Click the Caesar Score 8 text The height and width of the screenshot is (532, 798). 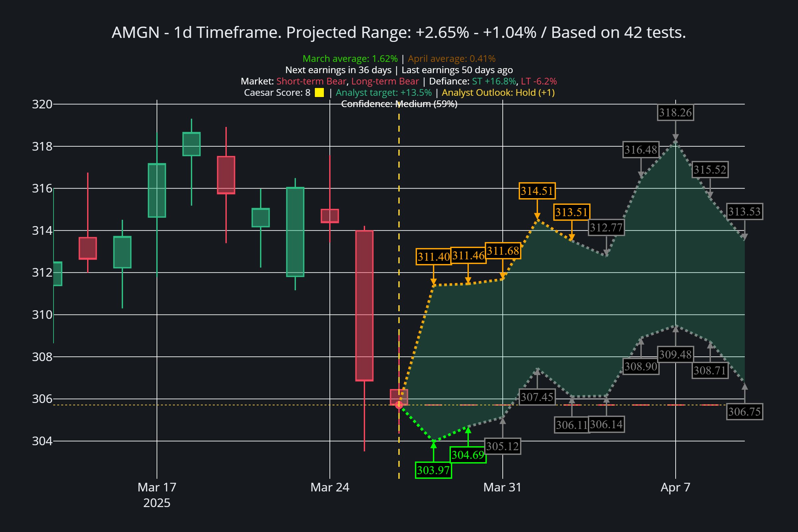pyautogui.click(x=277, y=93)
